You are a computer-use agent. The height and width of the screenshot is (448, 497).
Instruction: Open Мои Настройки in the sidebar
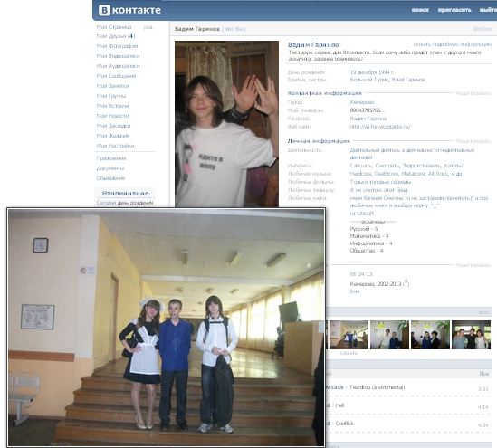(115, 146)
